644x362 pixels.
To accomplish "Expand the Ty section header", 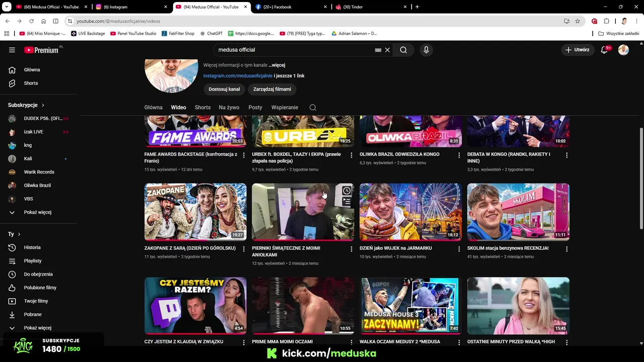I will click(x=15, y=234).
